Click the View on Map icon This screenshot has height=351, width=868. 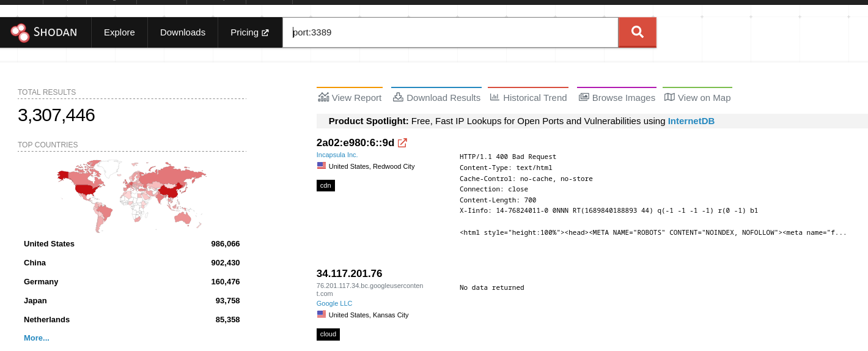click(x=669, y=97)
